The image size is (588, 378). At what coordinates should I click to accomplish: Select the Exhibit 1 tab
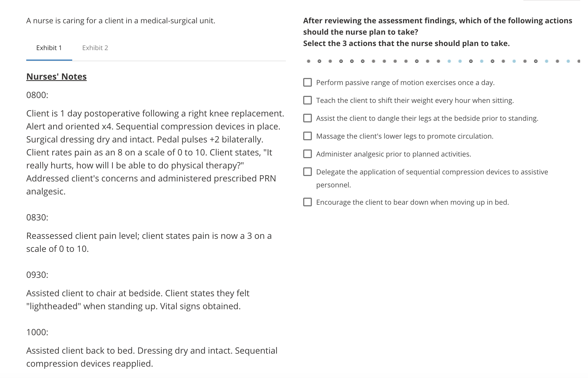[x=49, y=48]
